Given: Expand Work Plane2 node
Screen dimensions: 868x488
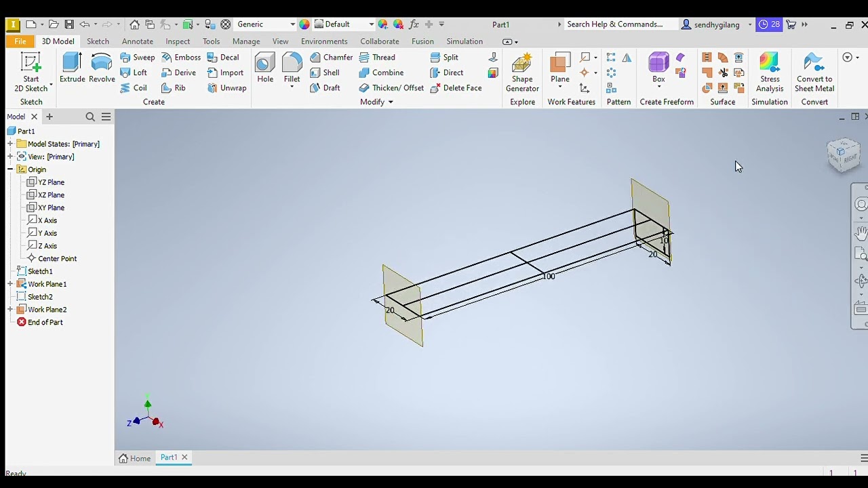Looking at the screenshot, I should (x=10, y=310).
